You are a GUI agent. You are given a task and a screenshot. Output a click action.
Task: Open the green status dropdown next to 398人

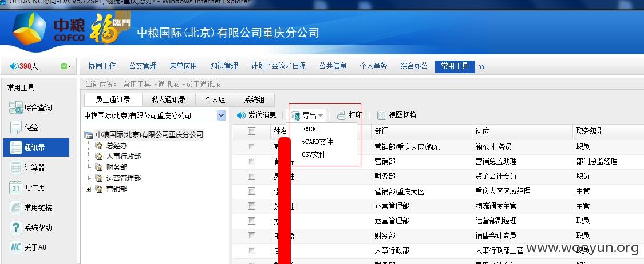pos(66,66)
